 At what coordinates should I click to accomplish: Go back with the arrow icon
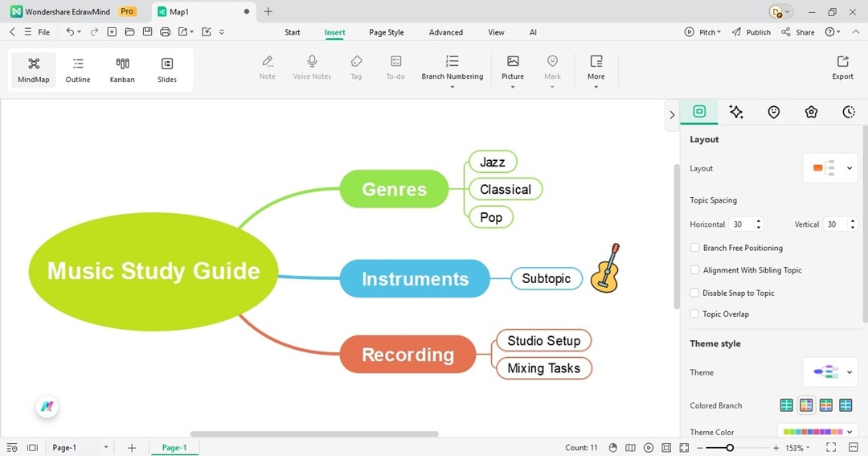12,32
